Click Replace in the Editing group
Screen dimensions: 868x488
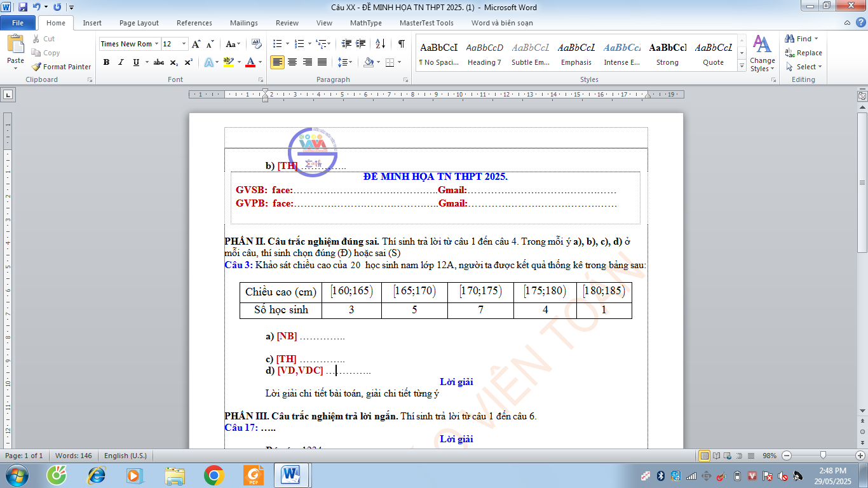coord(804,53)
